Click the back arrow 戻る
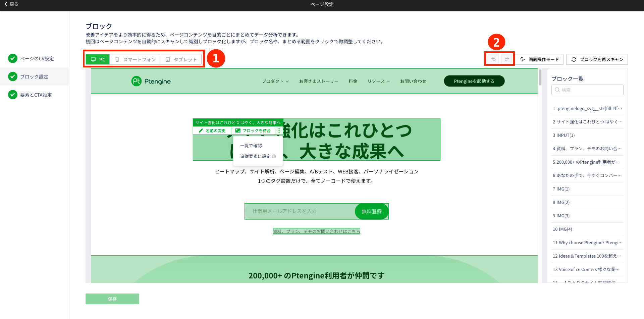The height and width of the screenshot is (319, 644). (11, 4)
